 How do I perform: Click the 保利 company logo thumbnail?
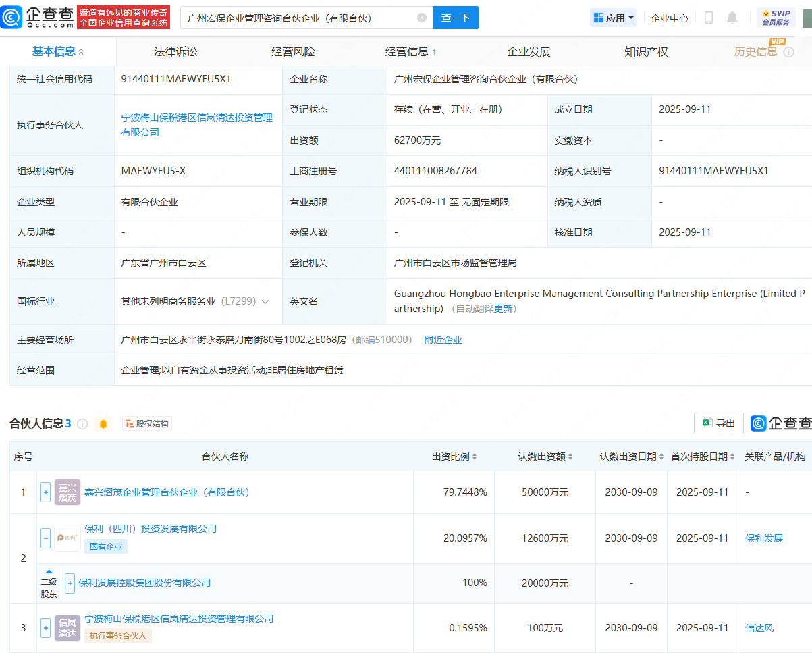tap(67, 538)
